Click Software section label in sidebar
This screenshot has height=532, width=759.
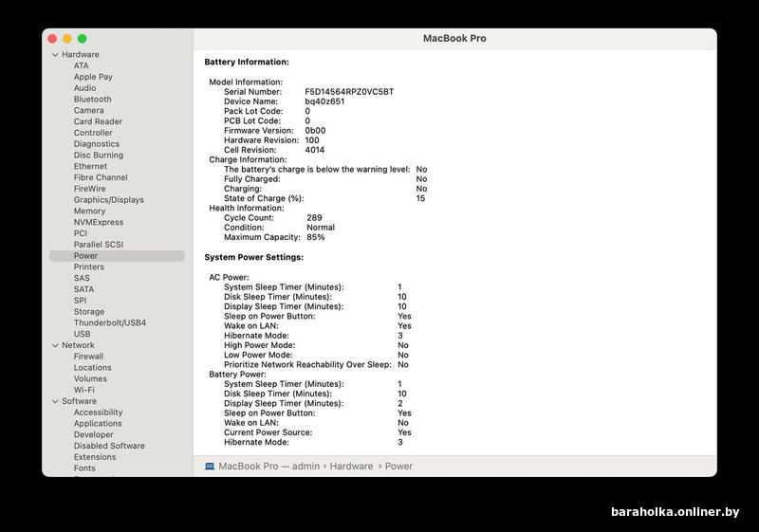tap(79, 401)
